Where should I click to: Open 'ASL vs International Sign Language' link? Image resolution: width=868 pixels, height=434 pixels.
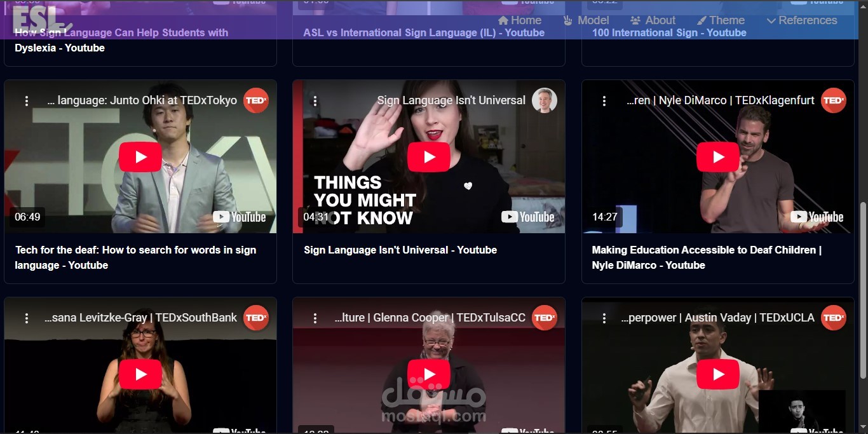(x=424, y=32)
